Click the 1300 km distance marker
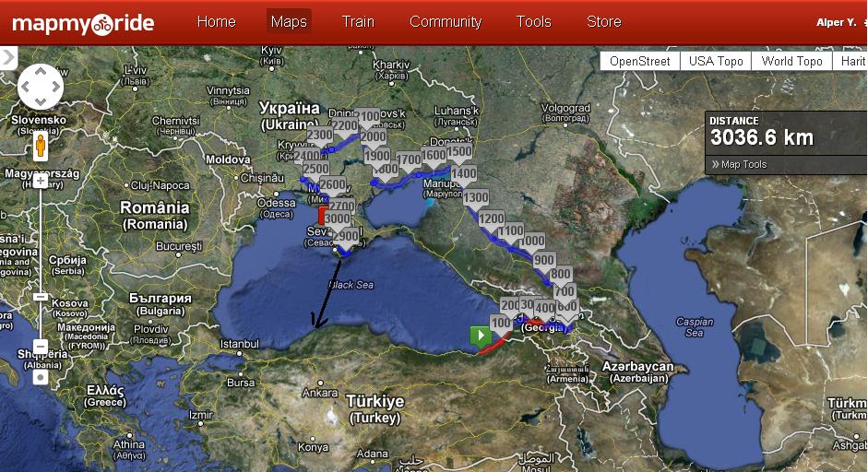 click(x=476, y=198)
